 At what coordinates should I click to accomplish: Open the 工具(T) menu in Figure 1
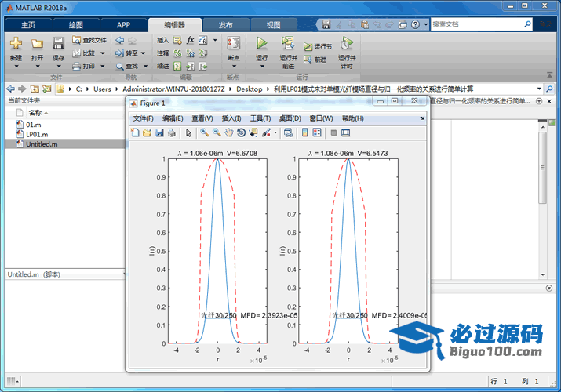[260, 118]
